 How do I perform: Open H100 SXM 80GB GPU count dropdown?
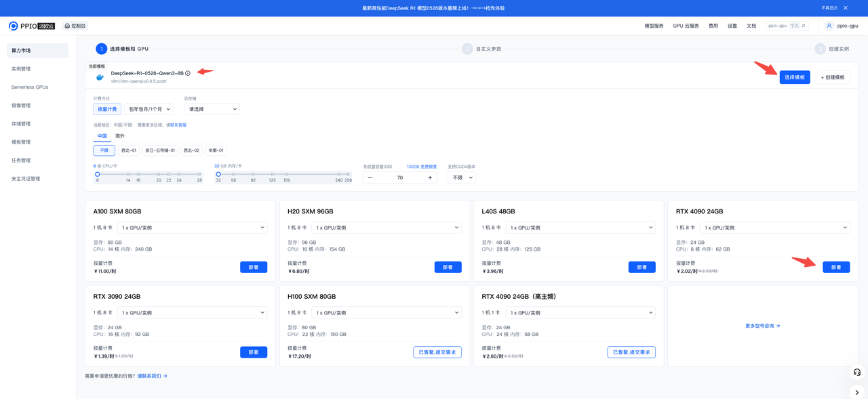(x=387, y=313)
